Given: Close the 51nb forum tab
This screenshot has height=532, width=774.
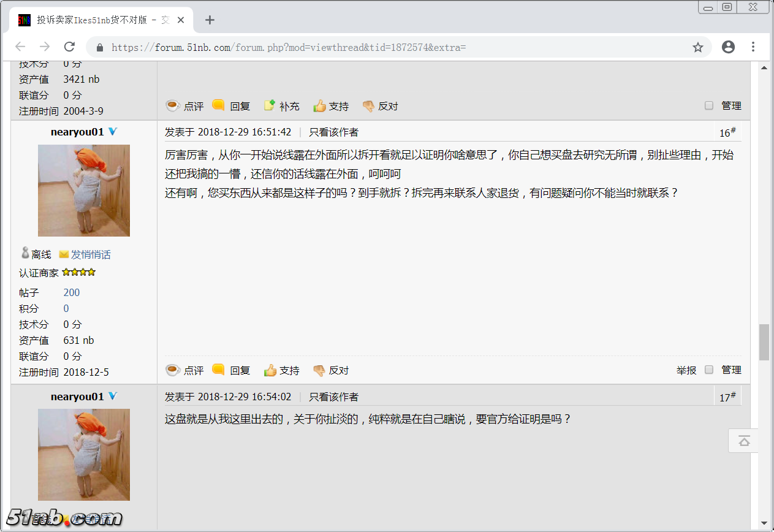Looking at the screenshot, I should tap(181, 20).
